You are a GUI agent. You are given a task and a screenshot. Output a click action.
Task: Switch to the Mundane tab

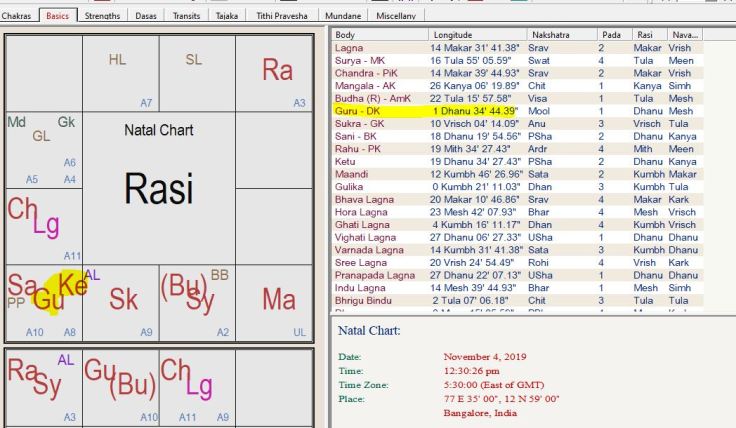343,15
